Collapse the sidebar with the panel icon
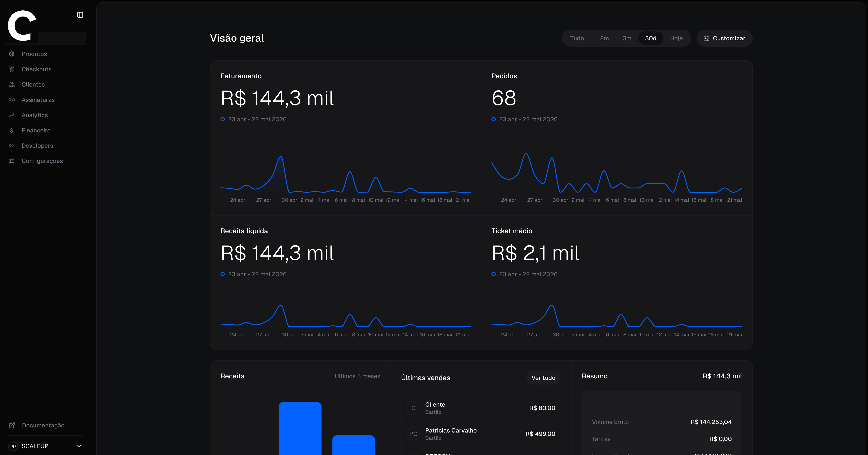Image resolution: width=868 pixels, height=455 pixels. [80, 15]
